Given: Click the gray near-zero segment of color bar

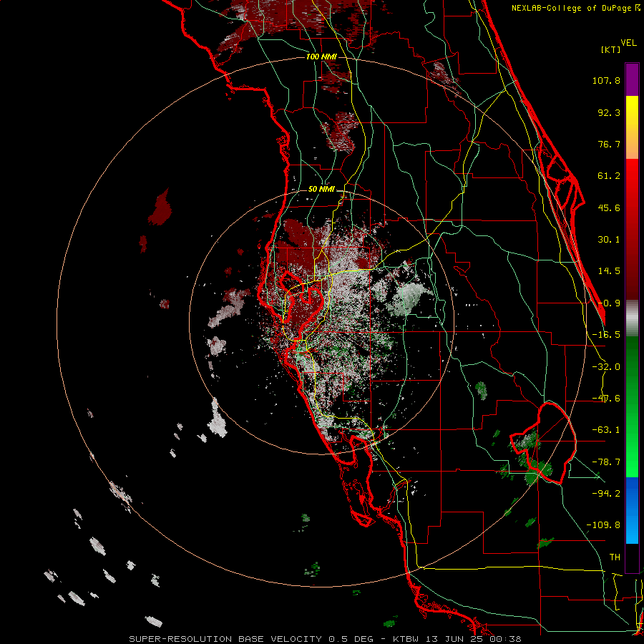Looking at the screenshot, I should [x=632, y=318].
